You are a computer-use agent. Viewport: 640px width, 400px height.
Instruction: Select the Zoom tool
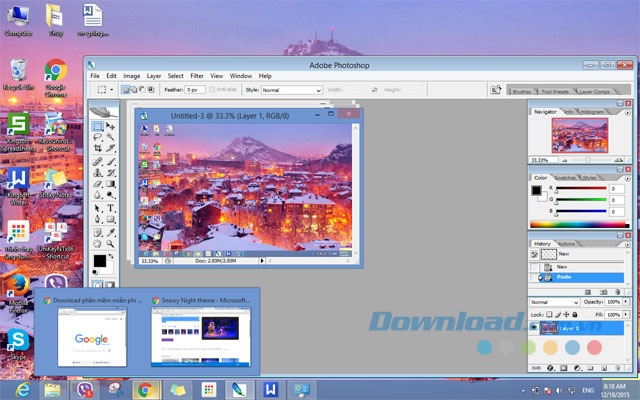coord(110,244)
